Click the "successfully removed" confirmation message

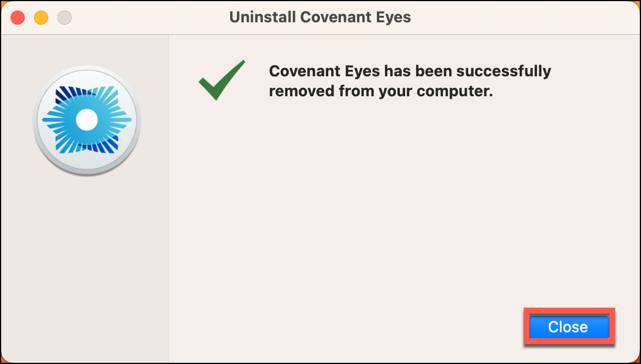click(410, 81)
